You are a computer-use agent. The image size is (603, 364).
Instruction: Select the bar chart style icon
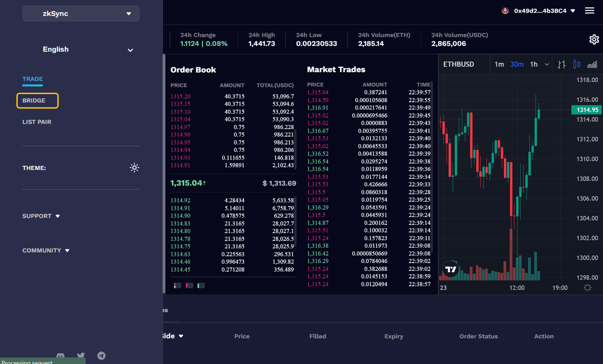[562, 65]
